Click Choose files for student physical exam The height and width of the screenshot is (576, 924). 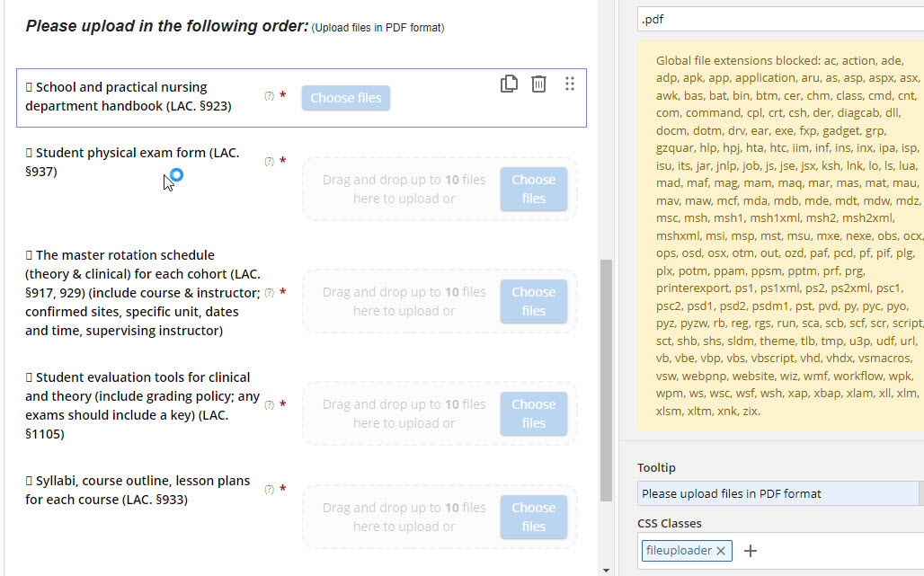point(533,189)
